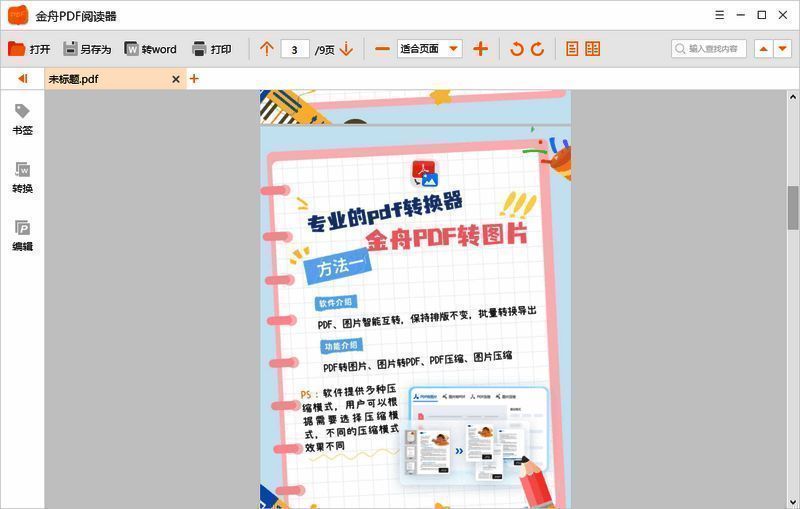Viewport: 800px width, 509px height.
Task: Collapse the left sidebar panel
Action: tap(22, 79)
